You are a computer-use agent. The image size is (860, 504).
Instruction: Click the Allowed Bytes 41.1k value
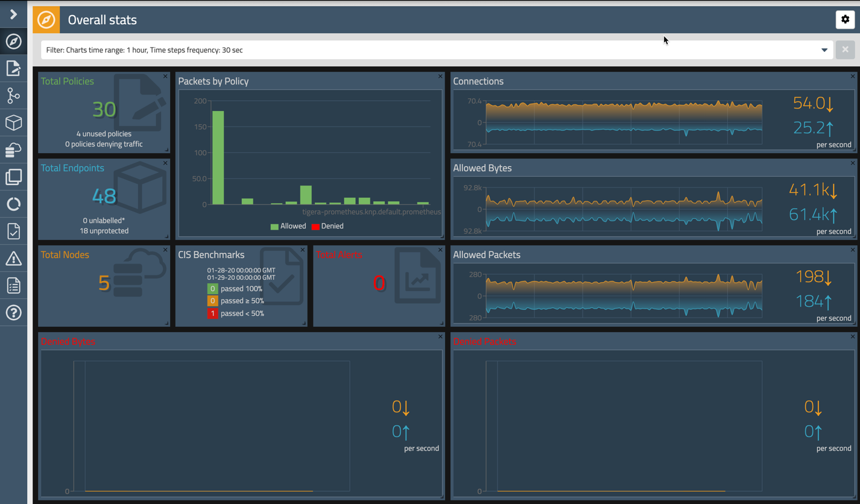coord(813,190)
